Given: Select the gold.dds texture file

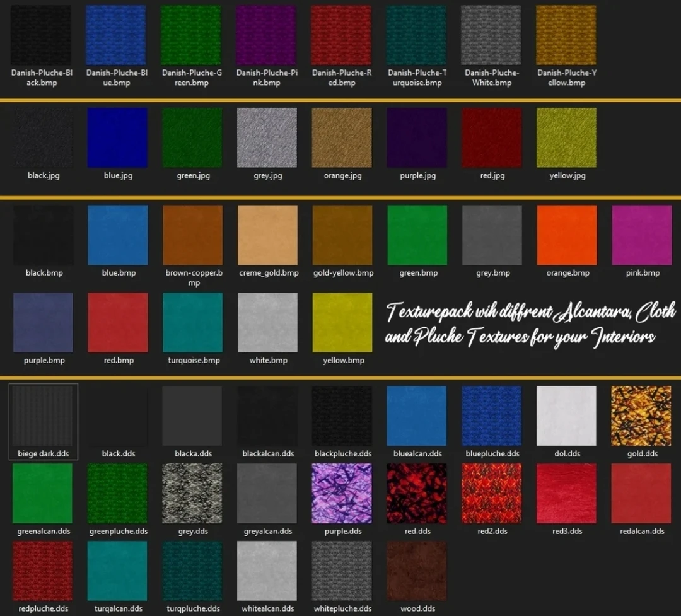Looking at the screenshot, I should click(641, 416).
